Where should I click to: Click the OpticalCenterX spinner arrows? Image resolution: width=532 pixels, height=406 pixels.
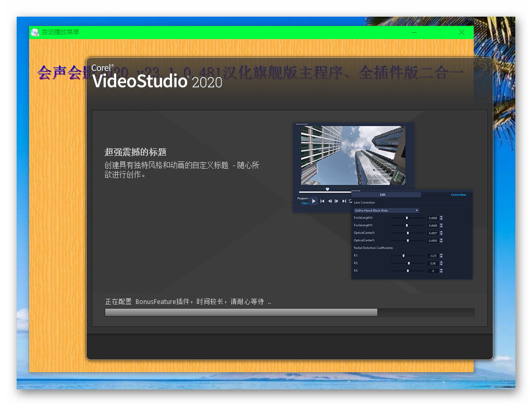click(441, 233)
